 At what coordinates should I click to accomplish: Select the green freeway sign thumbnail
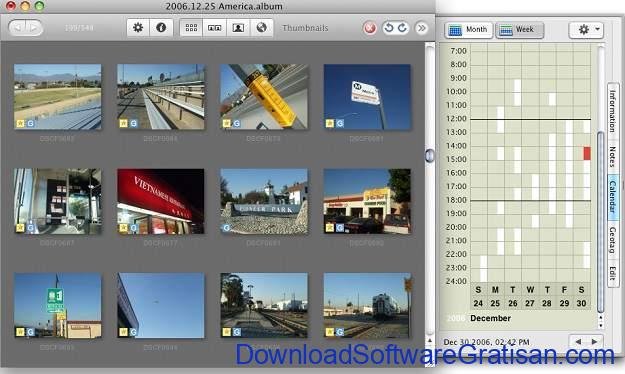click(57, 305)
